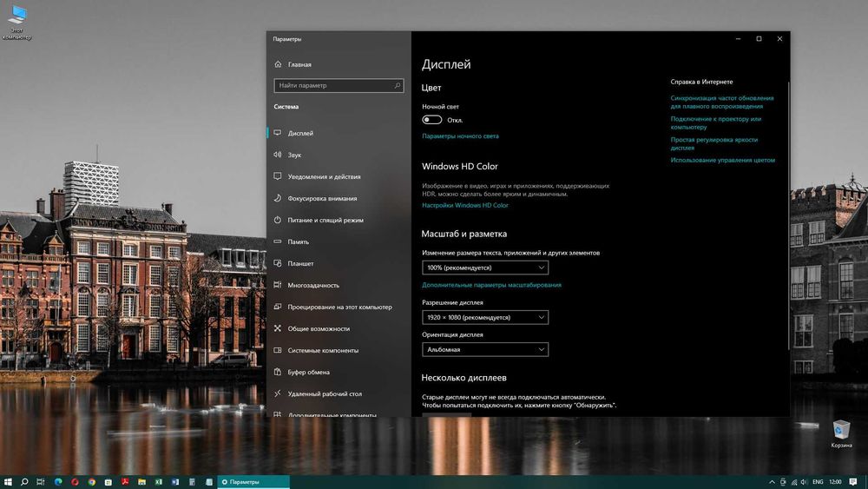Click the Уведомления и действия icon
Image resolution: width=868 pixels, height=489 pixels.
point(278,176)
